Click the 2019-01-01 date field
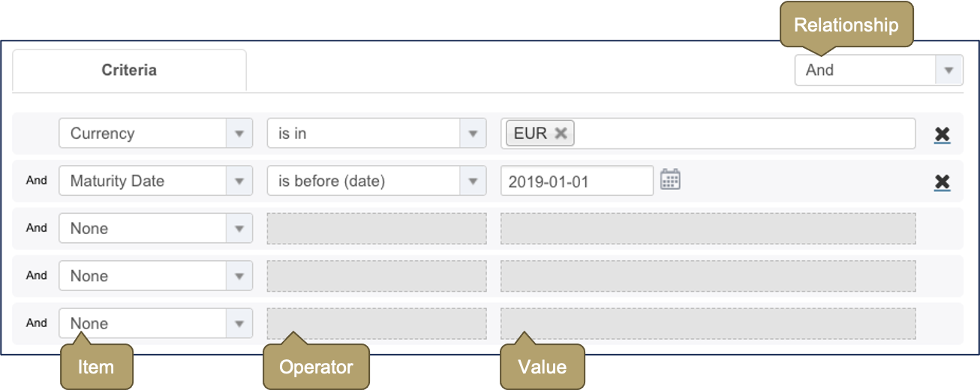The width and height of the screenshot is (980, 390). point(576,181)
